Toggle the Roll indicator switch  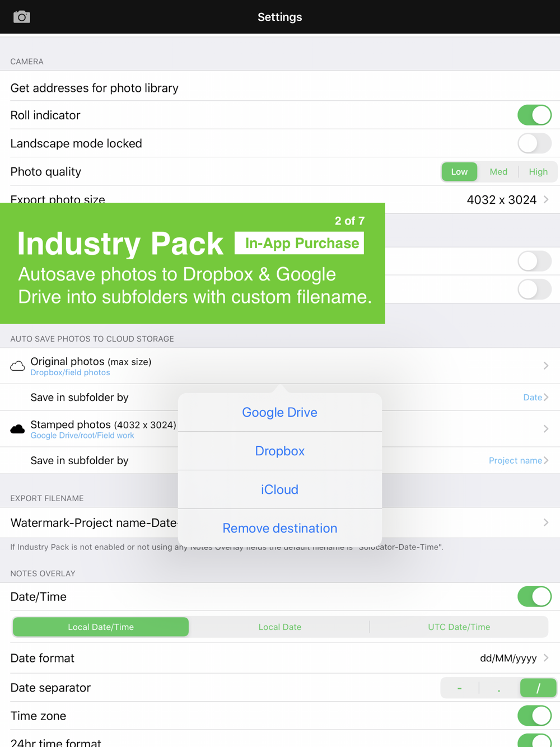pyautogui.click(x=534, y=115)
